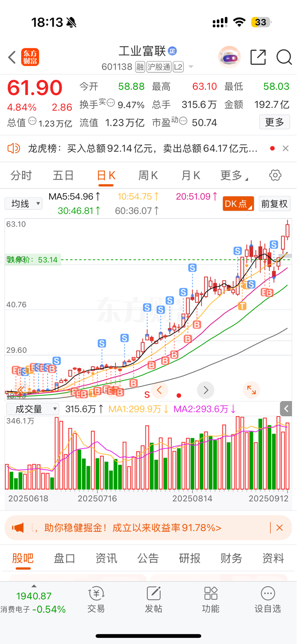Open the search magnifier icon
The height and width of the screenshot is (644, 297).
click(284, 57)
